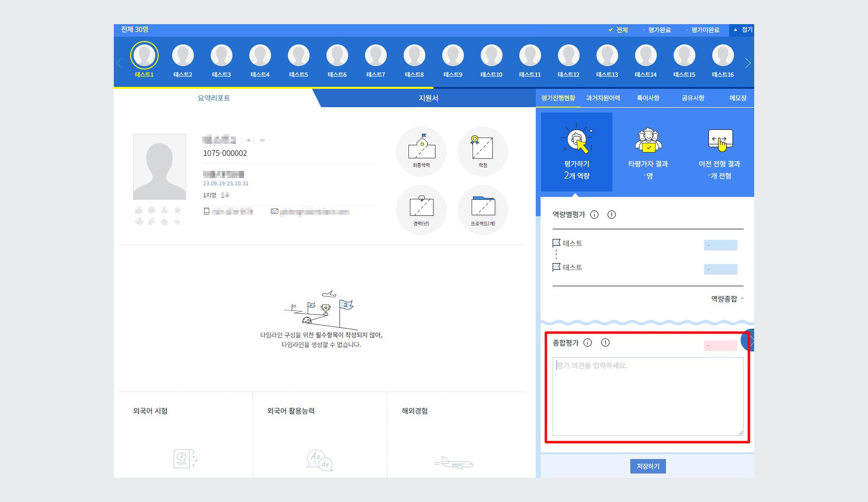The width and height of the screenshot is (868, 502).
Task: Toggle star rating icon under photo
Action: pyautogui.click(x=177, y=209)
